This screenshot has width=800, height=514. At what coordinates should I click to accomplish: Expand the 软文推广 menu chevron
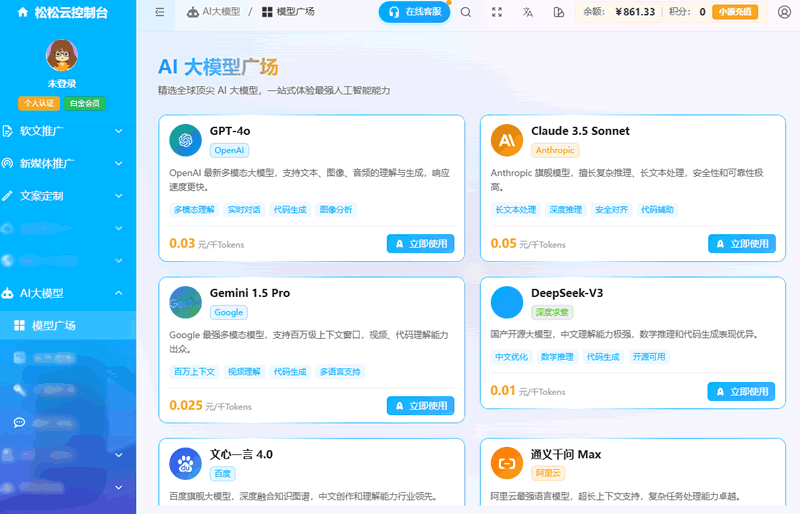[119, 131]
